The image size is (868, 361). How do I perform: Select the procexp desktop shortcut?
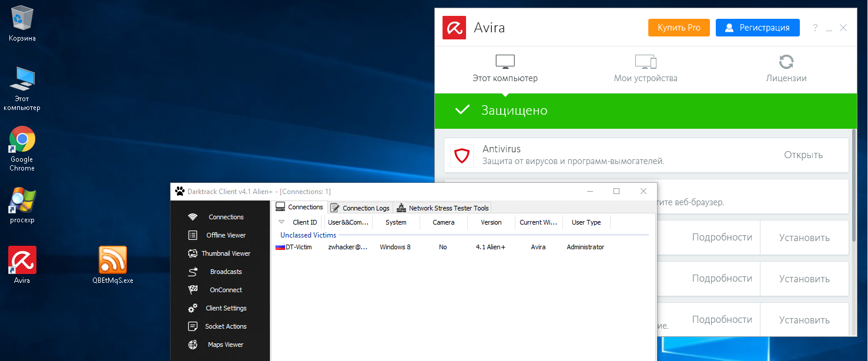pyautogui.click(x=22, y=206)
